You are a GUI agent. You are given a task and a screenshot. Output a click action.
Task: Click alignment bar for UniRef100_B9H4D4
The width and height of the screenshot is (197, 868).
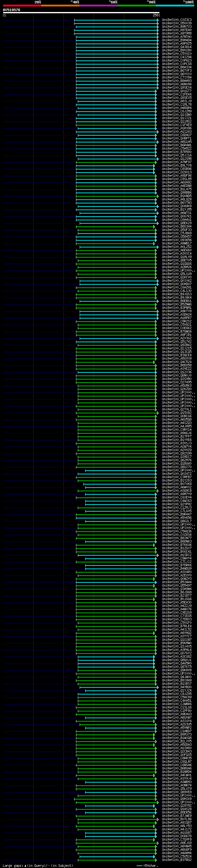(x=117, y=40)
